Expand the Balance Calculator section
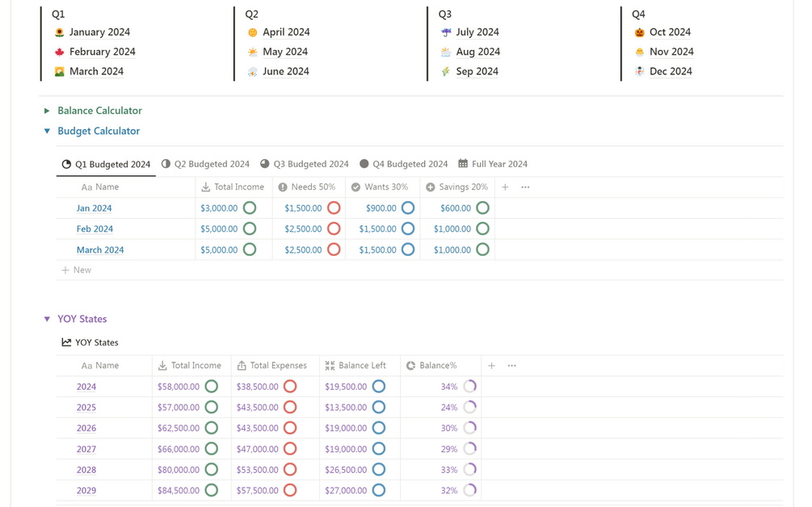Screen dimensions: 812x507 (x=47, y=111)
